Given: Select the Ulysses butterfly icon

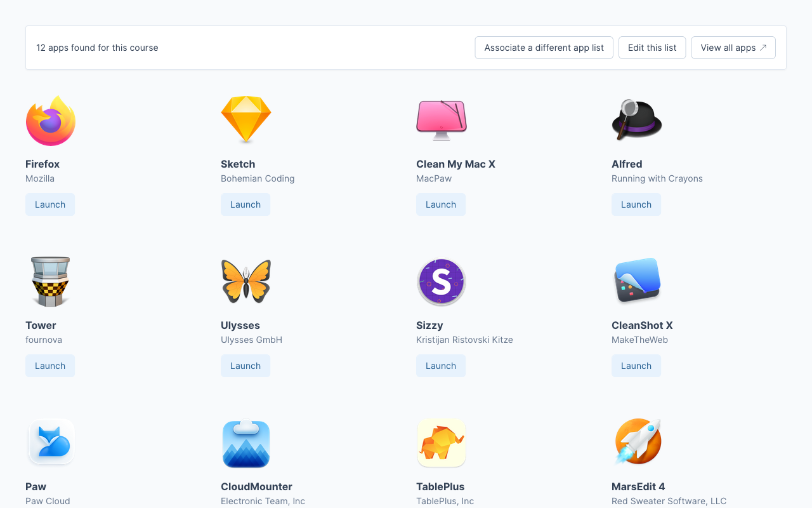Looking at the screenshot, I should pyautogui.click(x=246, y=281).
